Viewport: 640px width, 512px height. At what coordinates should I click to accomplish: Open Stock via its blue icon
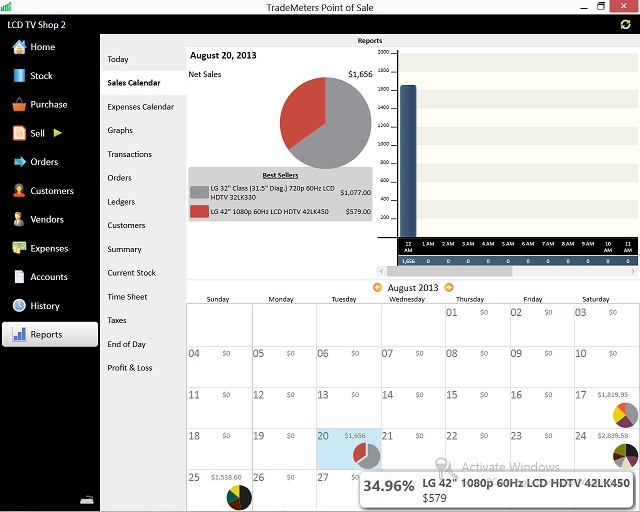pos(19,76)
